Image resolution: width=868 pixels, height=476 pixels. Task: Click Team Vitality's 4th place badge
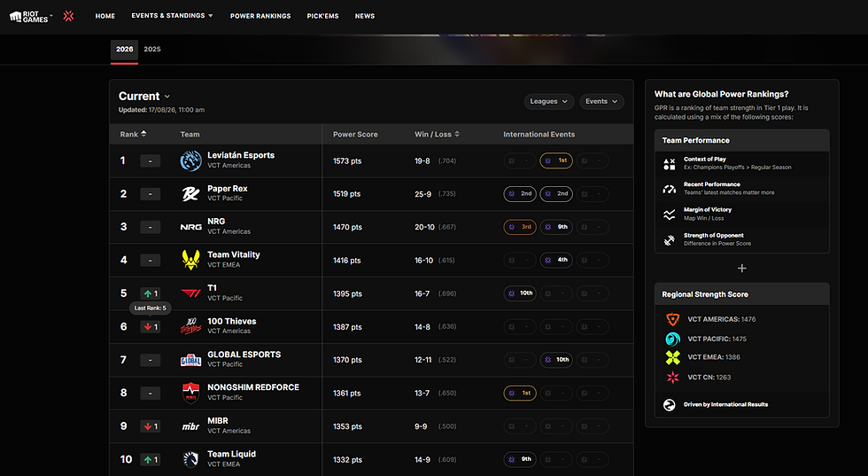[556, 260]
